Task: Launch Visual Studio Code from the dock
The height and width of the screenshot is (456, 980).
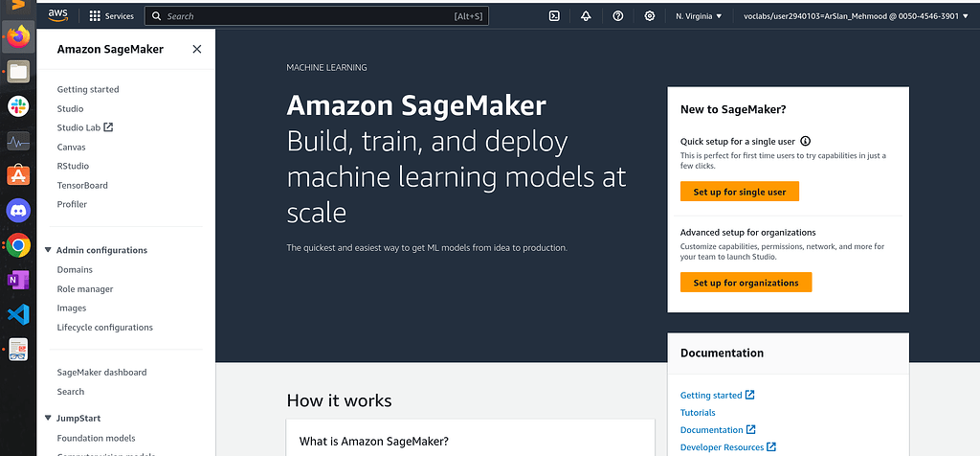Action: coord(18,313)
